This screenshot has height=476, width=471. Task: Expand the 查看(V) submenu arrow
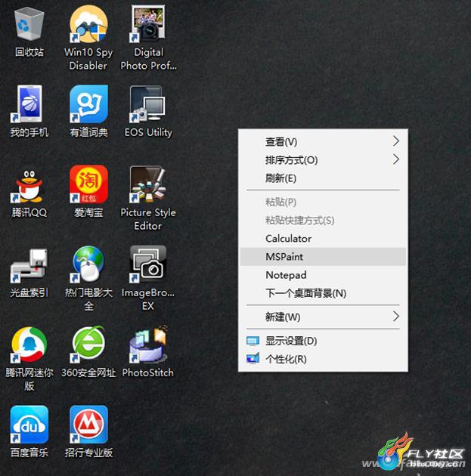pos(395,141)
